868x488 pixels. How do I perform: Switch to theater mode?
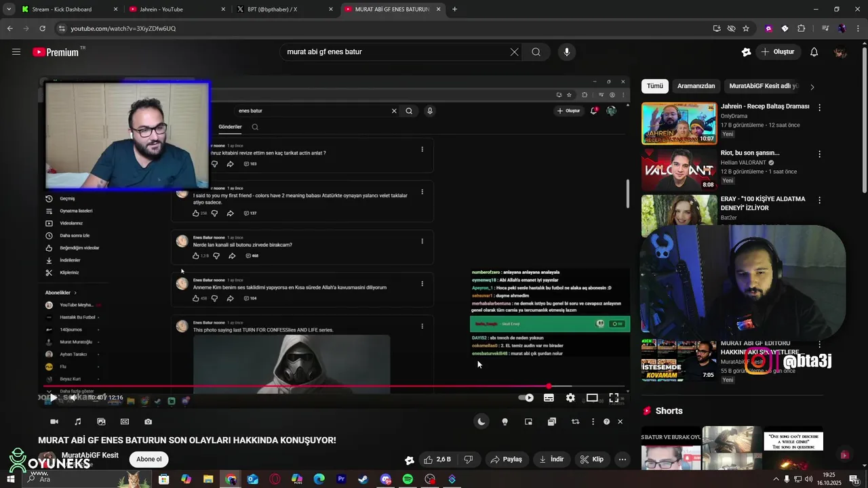pyautogui.click(x=592, y=398)
